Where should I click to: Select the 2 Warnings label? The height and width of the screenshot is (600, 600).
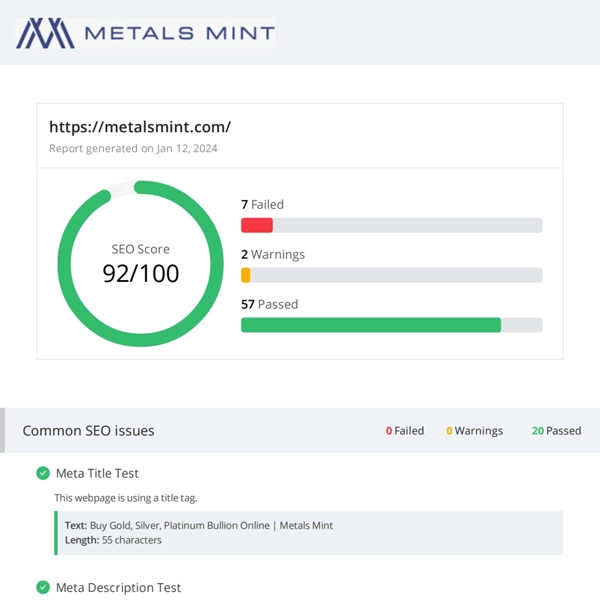pos(273,254)
